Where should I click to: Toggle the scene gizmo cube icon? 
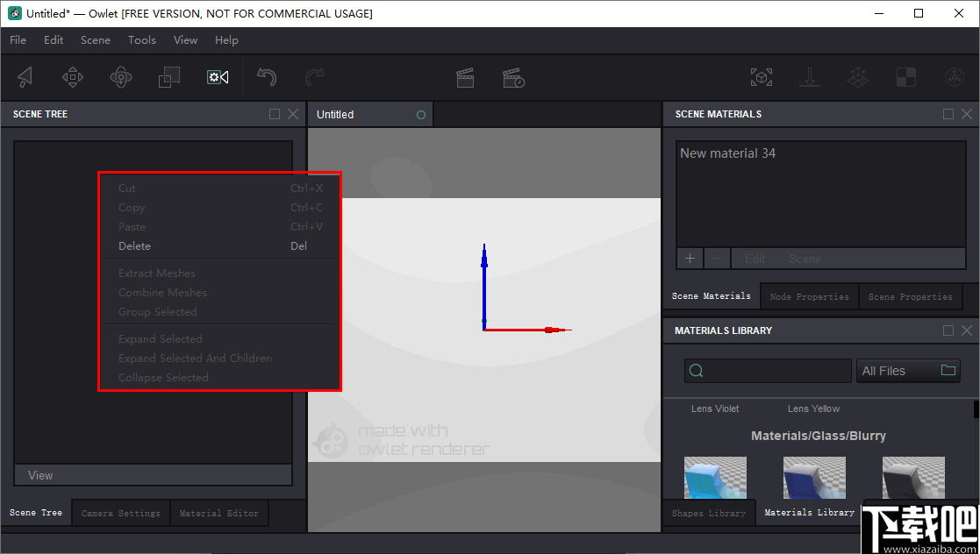[x=955, y=77]
